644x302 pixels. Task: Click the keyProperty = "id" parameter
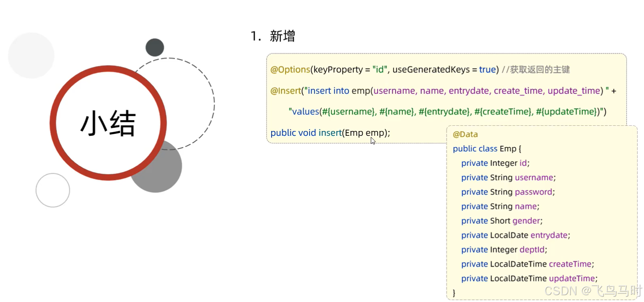(x=350, y=70)
